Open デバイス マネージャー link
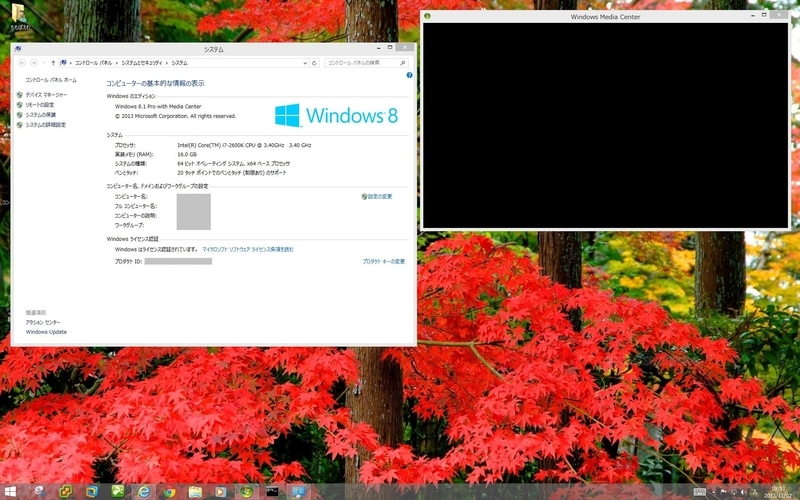The width and height of the screenshot is (800, 500). [x=46, y=95]
